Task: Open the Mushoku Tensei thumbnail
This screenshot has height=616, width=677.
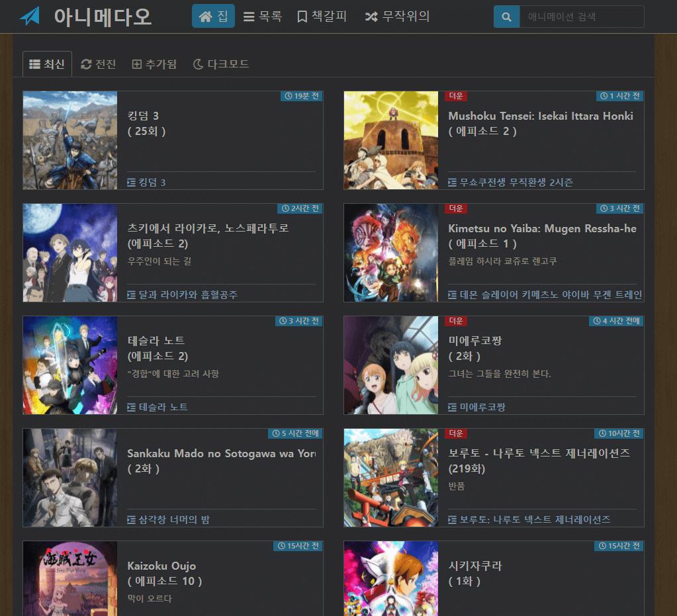Action: point(390,140)
